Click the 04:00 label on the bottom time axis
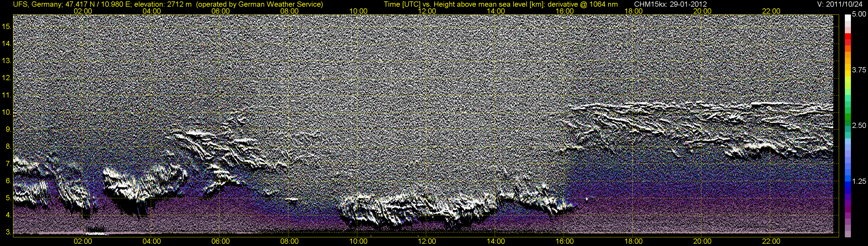 click(x=152, y=241)
